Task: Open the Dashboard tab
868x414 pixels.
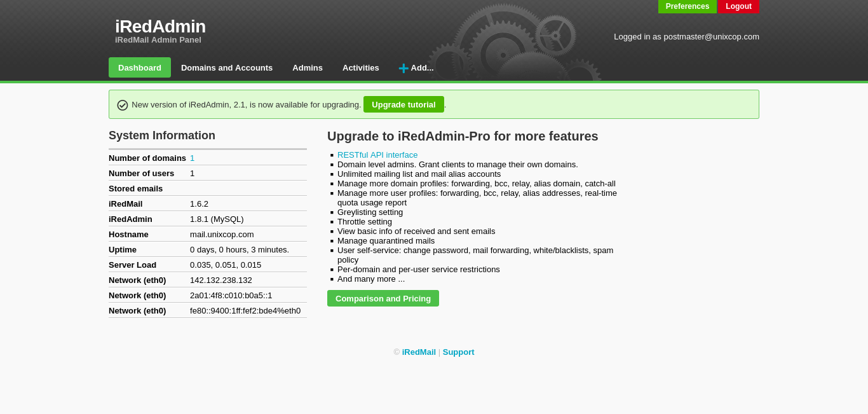Action: point(140,67)
